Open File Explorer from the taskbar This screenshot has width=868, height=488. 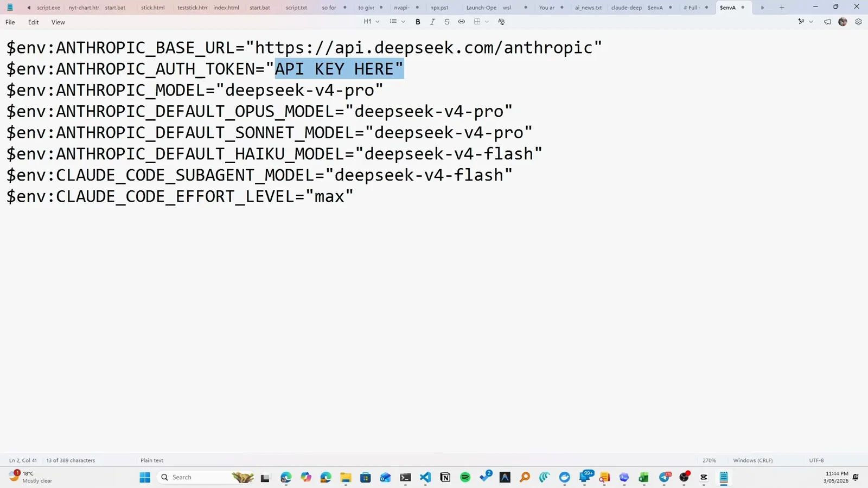[346, 477]
